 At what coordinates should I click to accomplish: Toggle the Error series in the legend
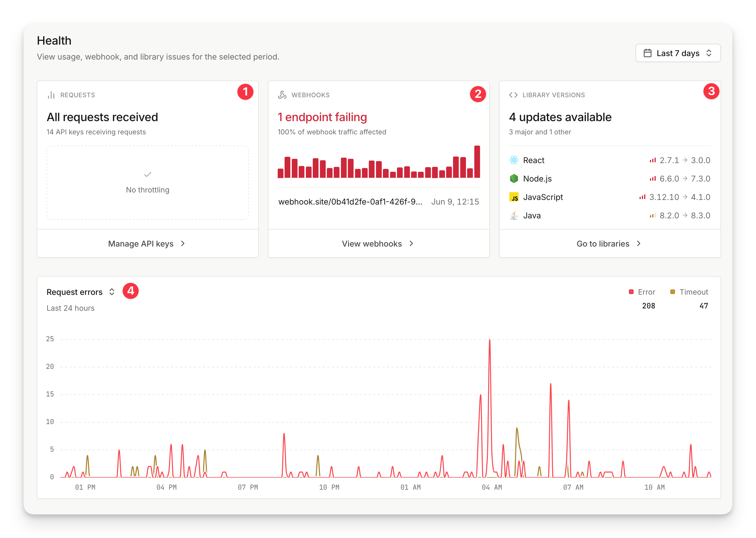642,292
